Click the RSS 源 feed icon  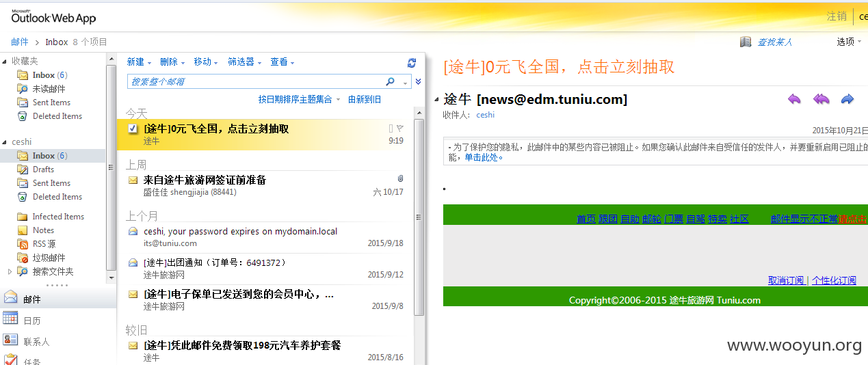[x=23, y=244]
